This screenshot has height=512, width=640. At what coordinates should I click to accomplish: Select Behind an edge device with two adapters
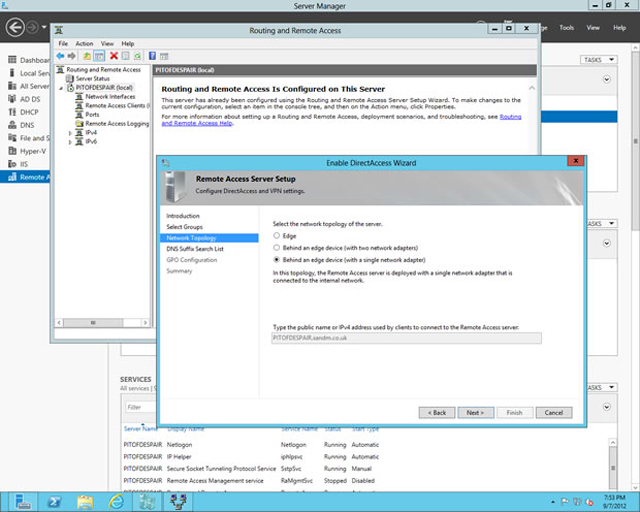277,246
